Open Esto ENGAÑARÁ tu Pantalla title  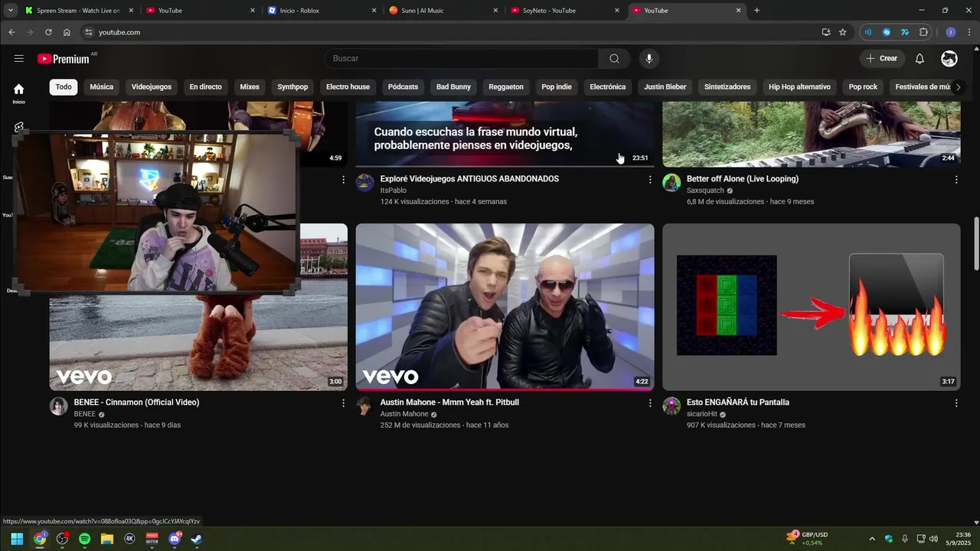pyautogui.click(x=738, y=403)
